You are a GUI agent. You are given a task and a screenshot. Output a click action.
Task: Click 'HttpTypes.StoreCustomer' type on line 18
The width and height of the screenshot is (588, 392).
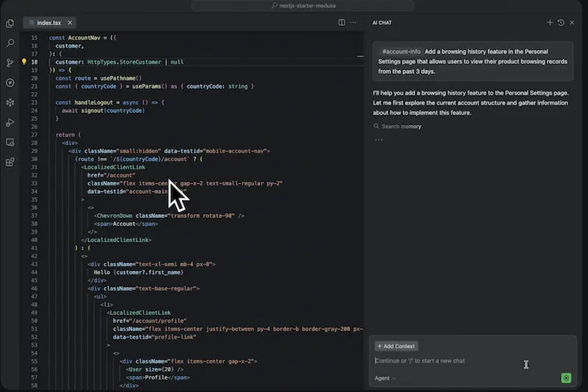tap(124, 62)
